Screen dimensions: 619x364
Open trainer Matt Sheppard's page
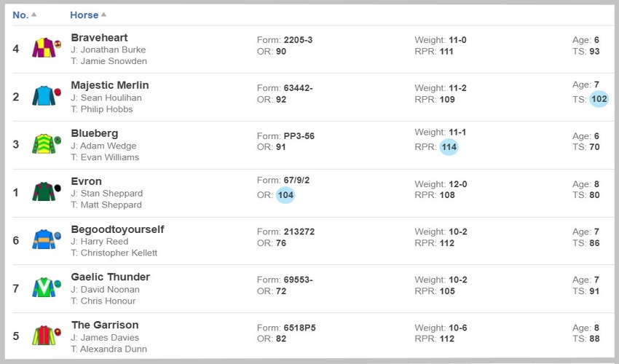[111, 205]
